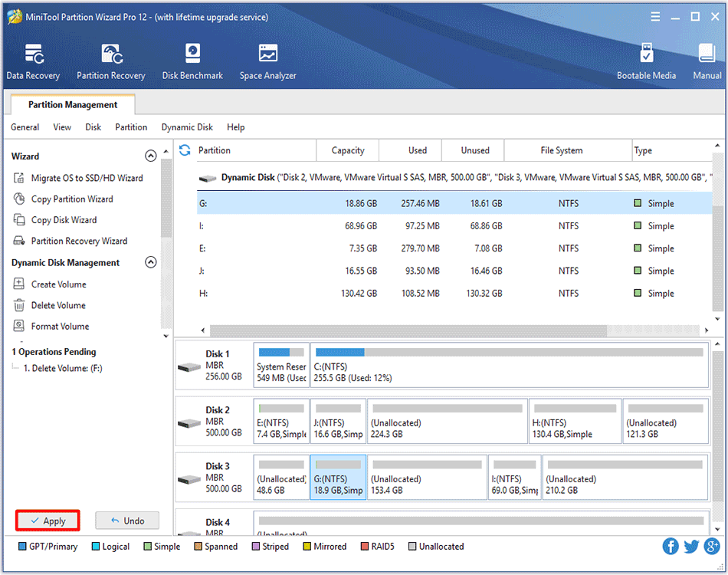Viewport: 728px width, 575px height.
Task: Select the Partition Management tab
Action: [x=73, y=104]
